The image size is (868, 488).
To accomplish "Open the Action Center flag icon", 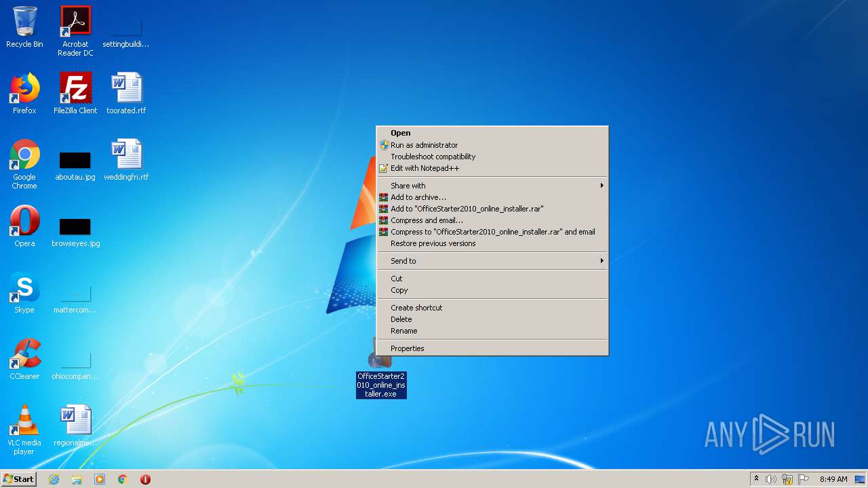I will (x=804, y=479).
